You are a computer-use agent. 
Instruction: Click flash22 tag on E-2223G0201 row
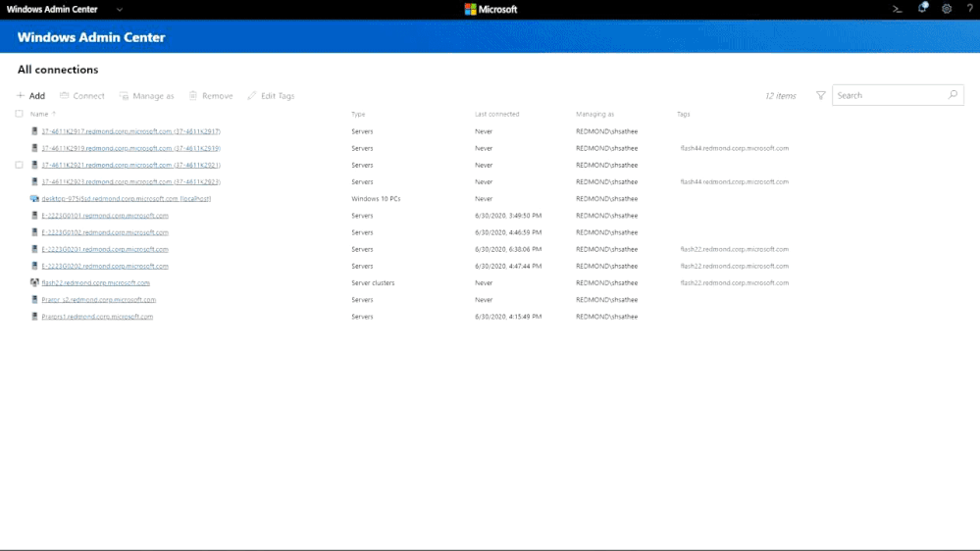(735, 249)
